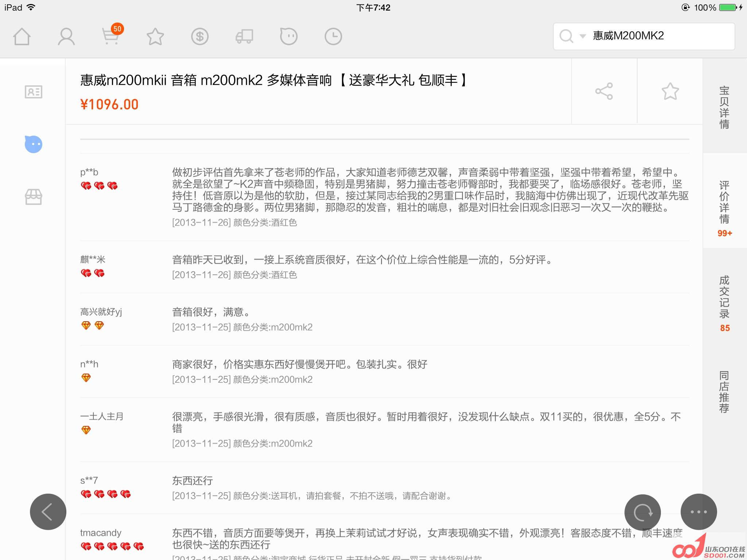The width and height of the screenshot is (747, 560).
Task: Tap the round refresh button
Action: [x=643, y=512]
